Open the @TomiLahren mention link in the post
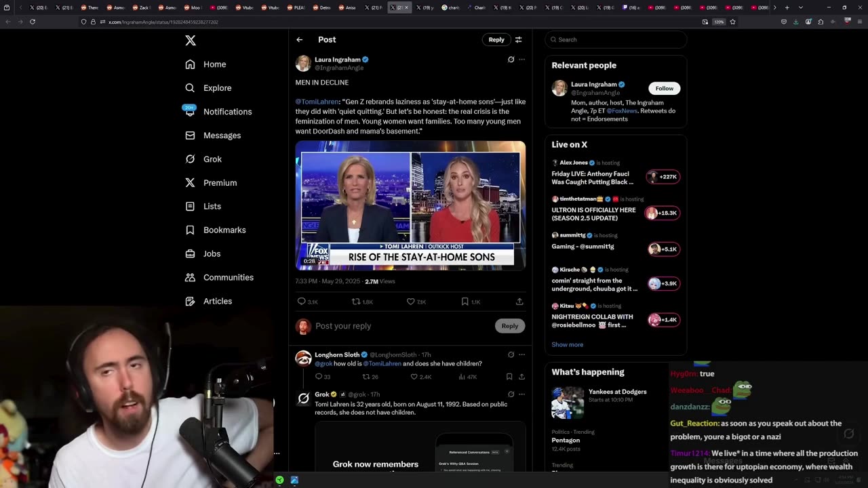 [317, 102]
